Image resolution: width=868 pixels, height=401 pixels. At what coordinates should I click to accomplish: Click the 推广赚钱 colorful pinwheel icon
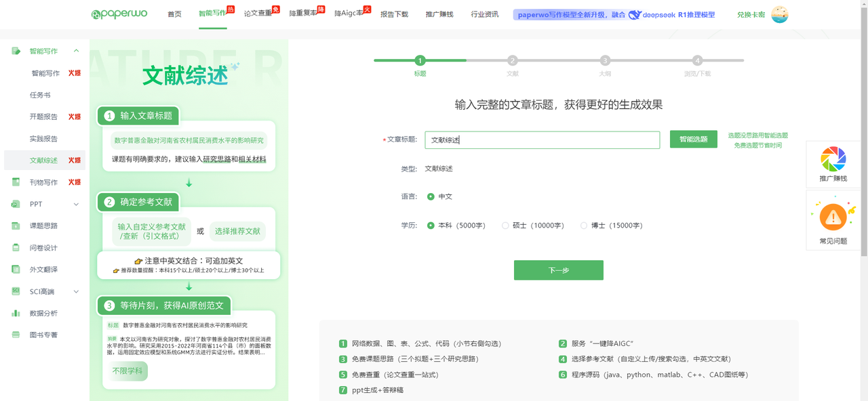coord(833,159)
